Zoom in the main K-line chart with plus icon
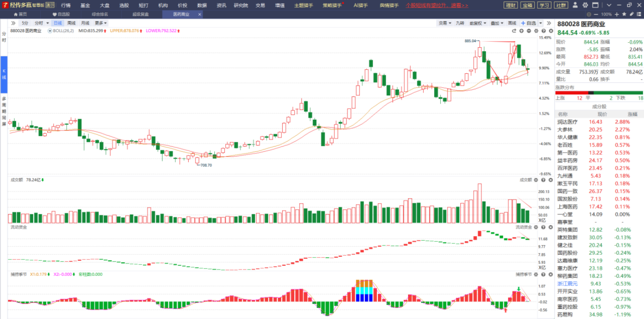The height and width of the screenshot is (319, 644). coord(521,31)
